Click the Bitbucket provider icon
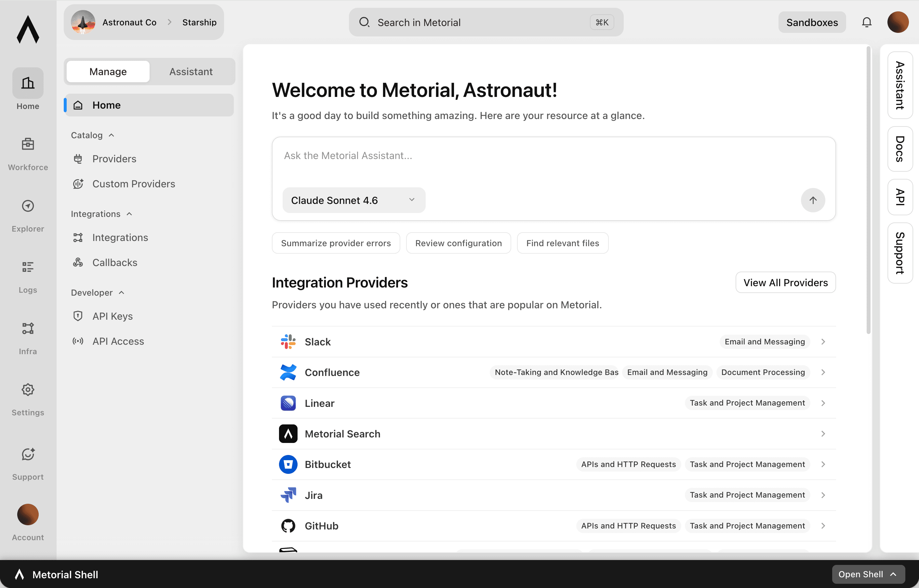The width and height of the screenshot is (919, 588). [288, 464]
